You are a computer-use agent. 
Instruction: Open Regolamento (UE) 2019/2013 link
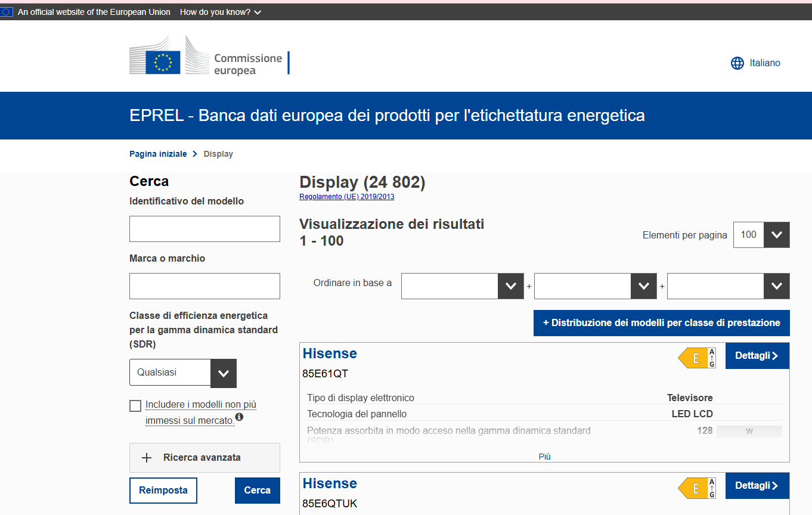coord(346,197)
